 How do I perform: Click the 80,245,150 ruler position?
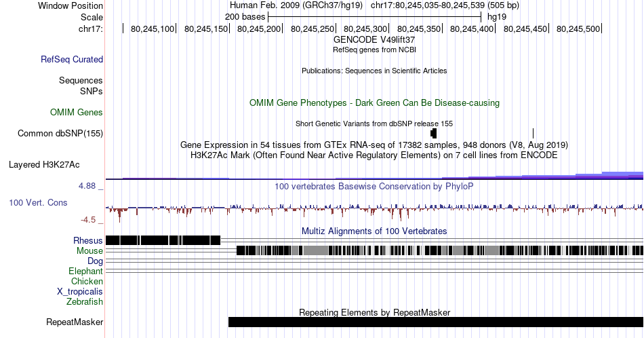[206, 29]
